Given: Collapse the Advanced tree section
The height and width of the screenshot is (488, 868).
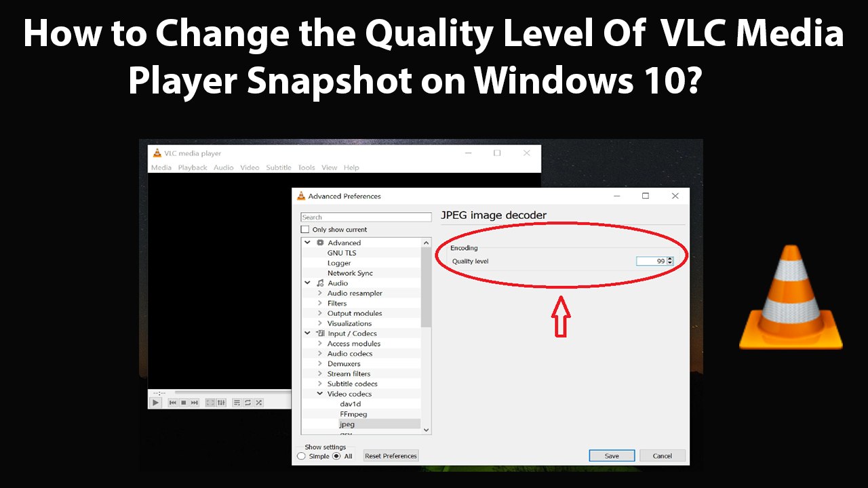Looking at the screenshot, I should point(307,243).
